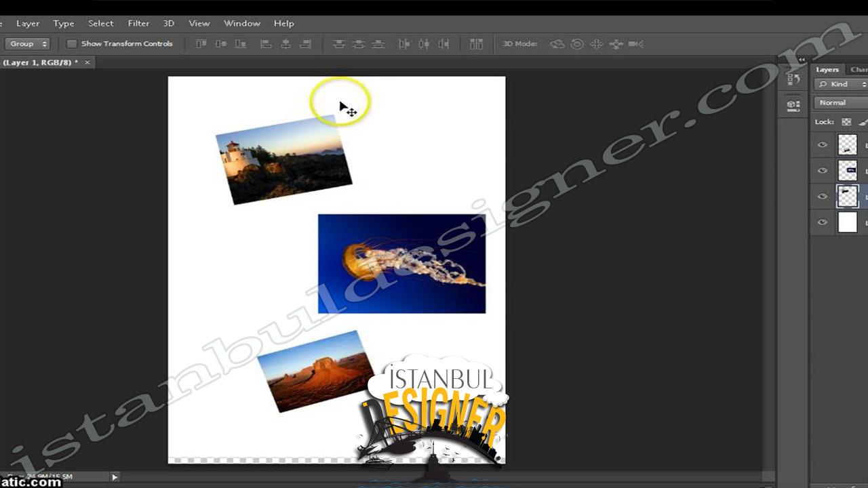
Task: Open the 3D menu
Action: 169,23
